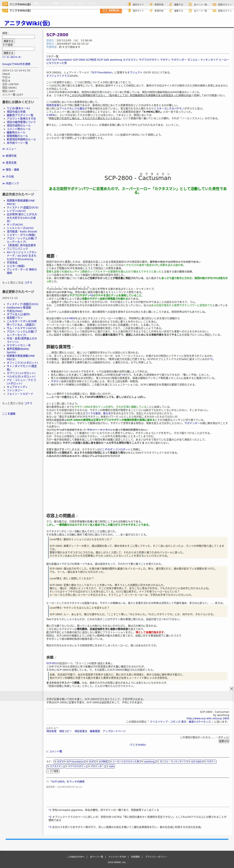Collapse the ▽タグ一覧 list at top
Image resolution: width=234 pixels, height=868 pixels.
pos(52,56)
